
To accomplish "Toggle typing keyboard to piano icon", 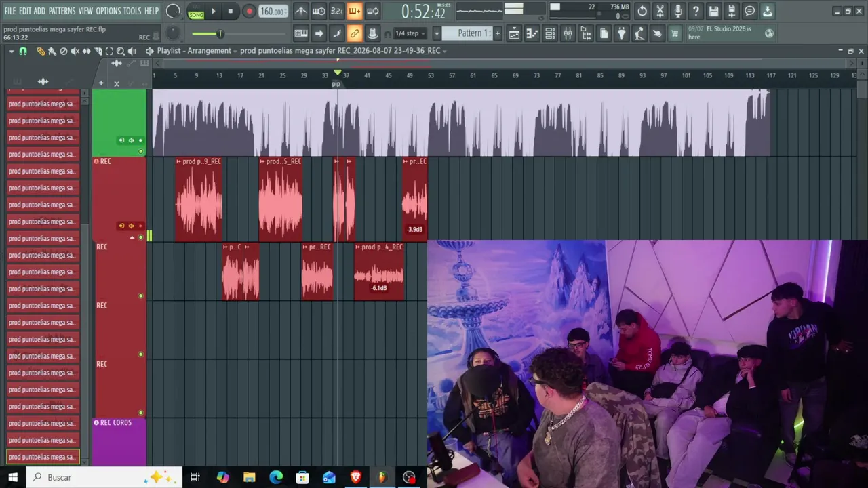I will click(x=301, y=33).
